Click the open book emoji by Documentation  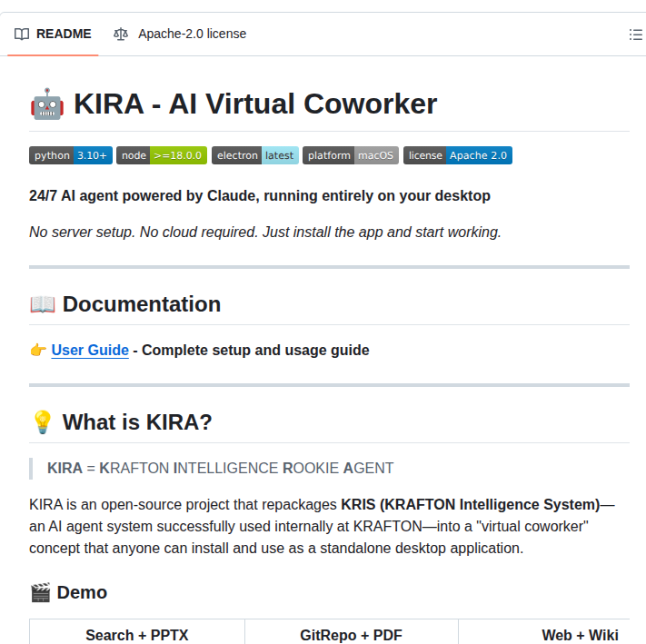point(43,304)
